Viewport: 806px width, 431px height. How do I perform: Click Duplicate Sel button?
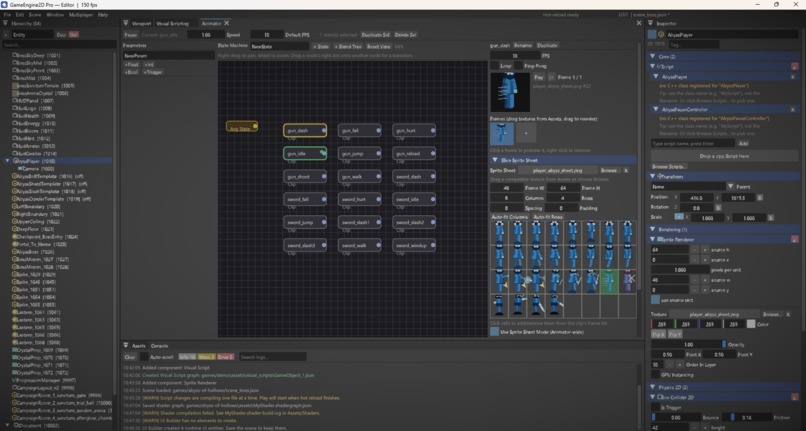[375, 35]
